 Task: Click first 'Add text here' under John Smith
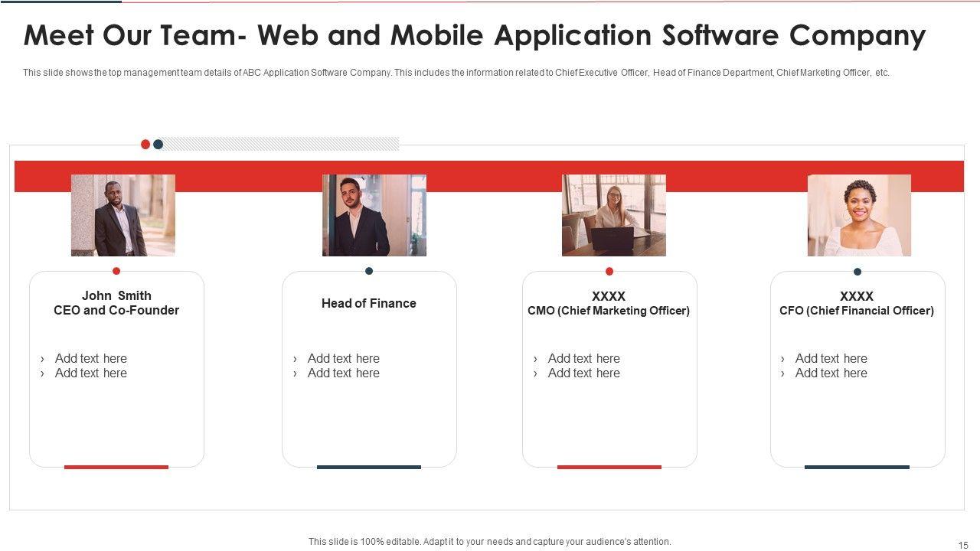point(90,358)
